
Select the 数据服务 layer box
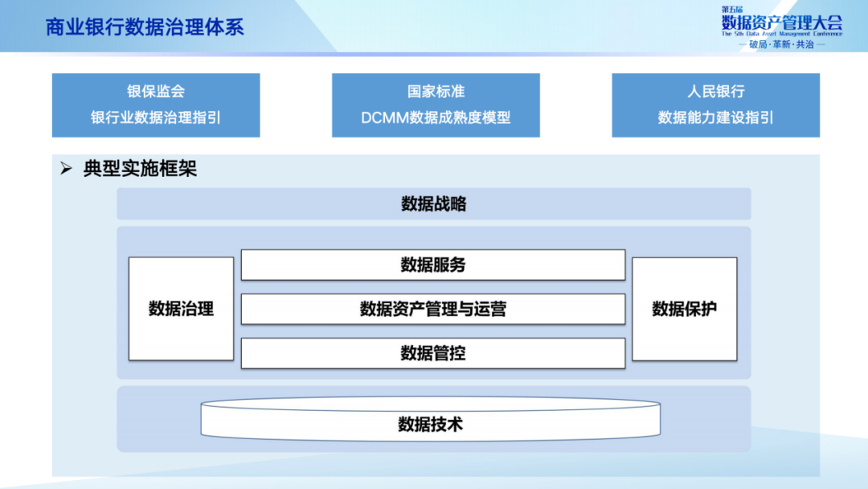click(x=433, y=265)
